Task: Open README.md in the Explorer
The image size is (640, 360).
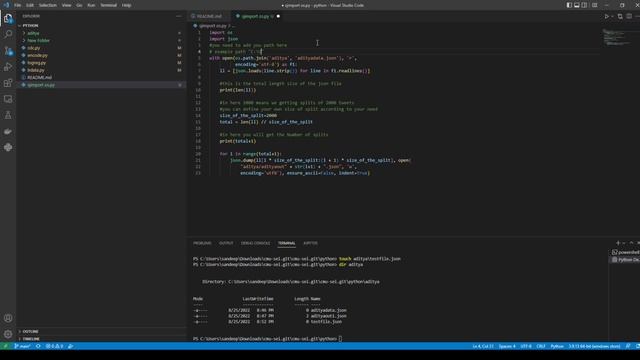Action: [x=101, y=77]
